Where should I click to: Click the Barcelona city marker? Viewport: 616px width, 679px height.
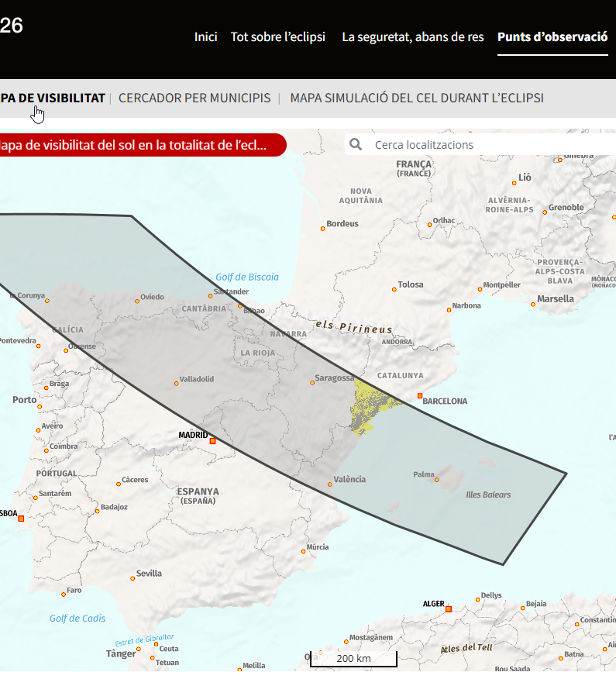click(x=419, y=396)
